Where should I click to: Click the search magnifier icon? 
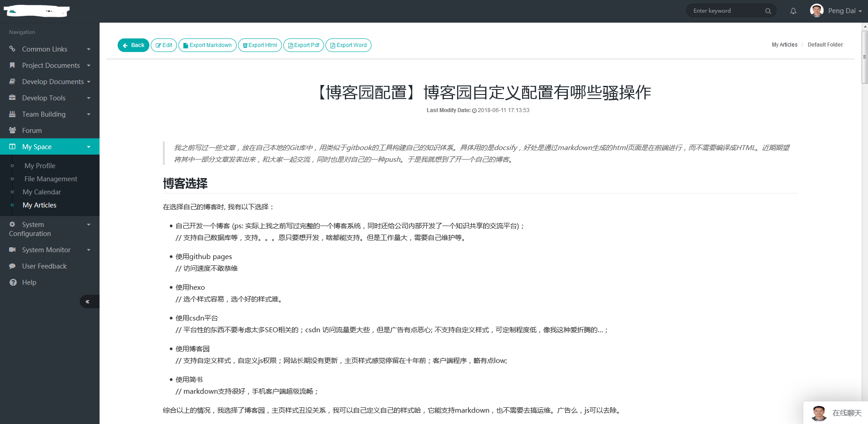[768, 10]
